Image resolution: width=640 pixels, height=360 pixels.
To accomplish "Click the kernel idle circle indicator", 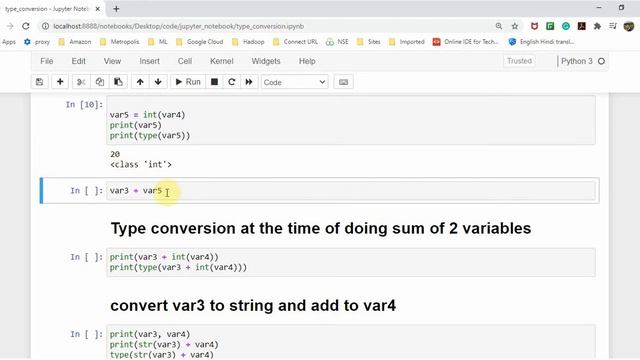I will pos(601,61).
